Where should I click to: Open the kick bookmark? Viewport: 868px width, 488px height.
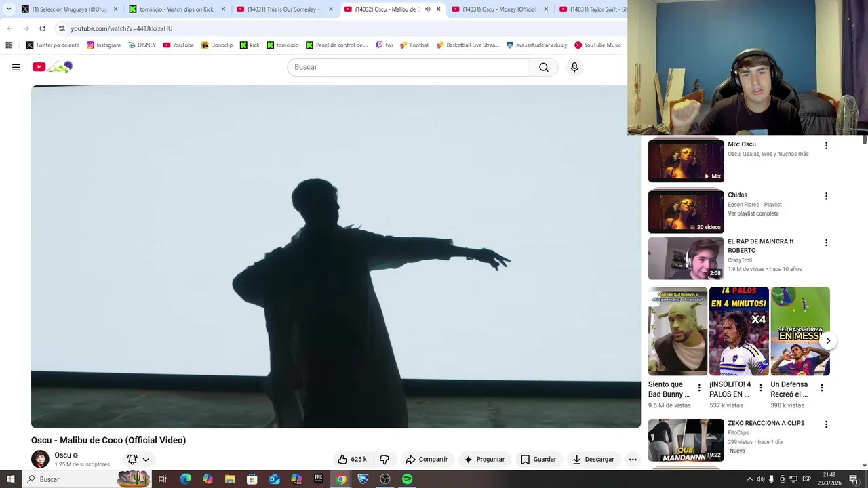tap(250, 45)
